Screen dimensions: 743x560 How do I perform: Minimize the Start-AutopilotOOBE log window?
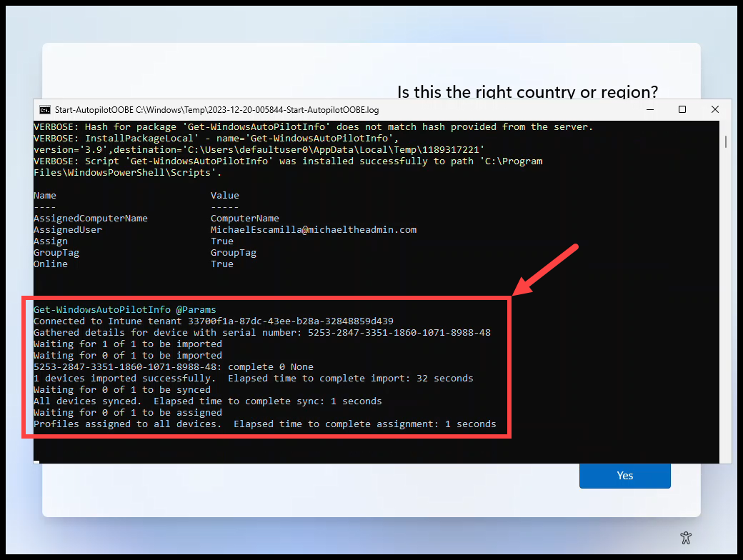pyautogui.click(x=650, y=109)
